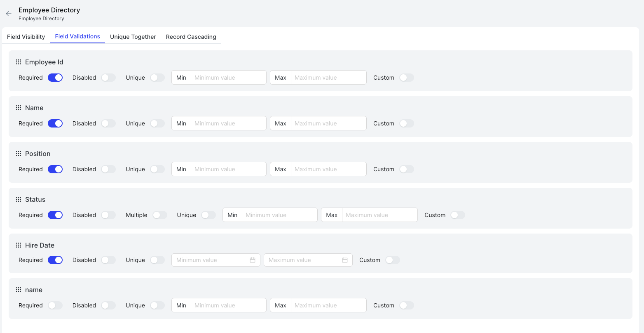This screenshot has width=644, height=333.
Task: Enable the Required toggle for the name field
Action: [55, 305]
